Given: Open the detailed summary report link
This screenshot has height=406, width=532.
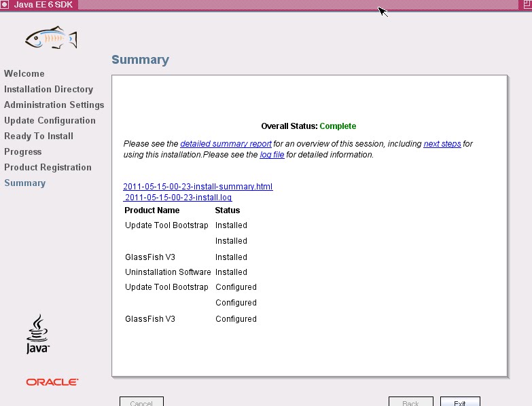Looking at the screenshot, I should [x=226, y=144].
